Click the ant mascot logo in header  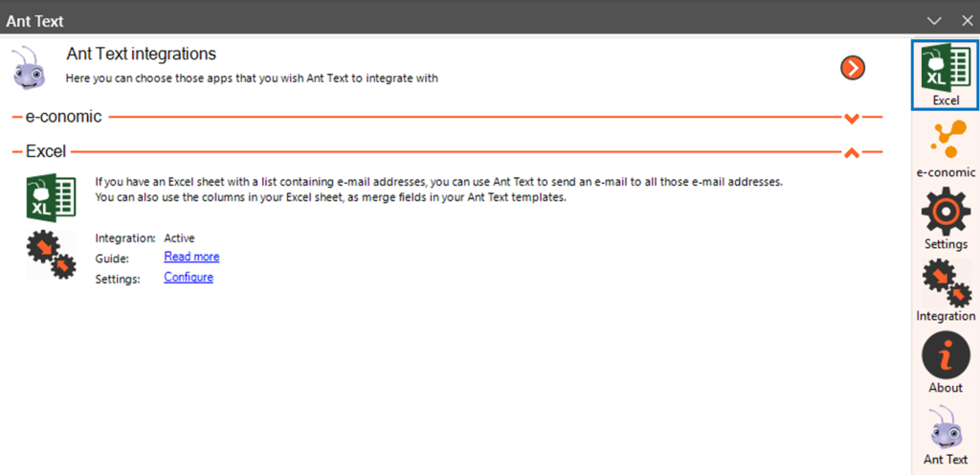(x=30, y=66)
